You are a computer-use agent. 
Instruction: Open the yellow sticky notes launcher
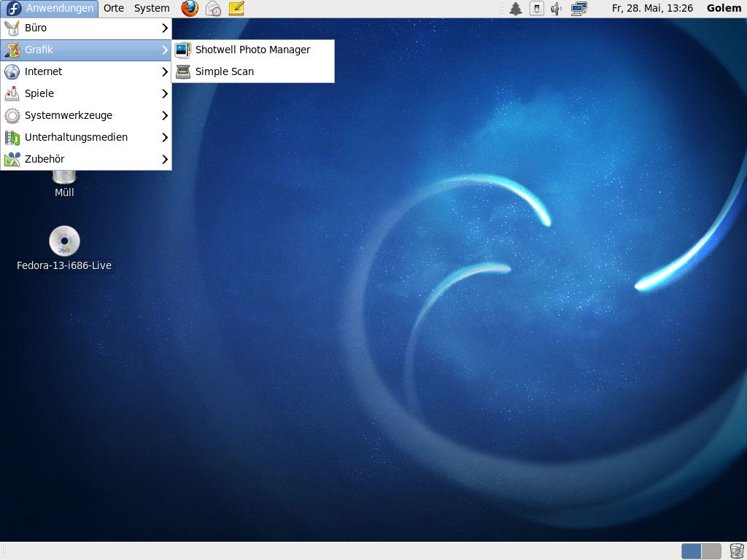coord(236,8)
